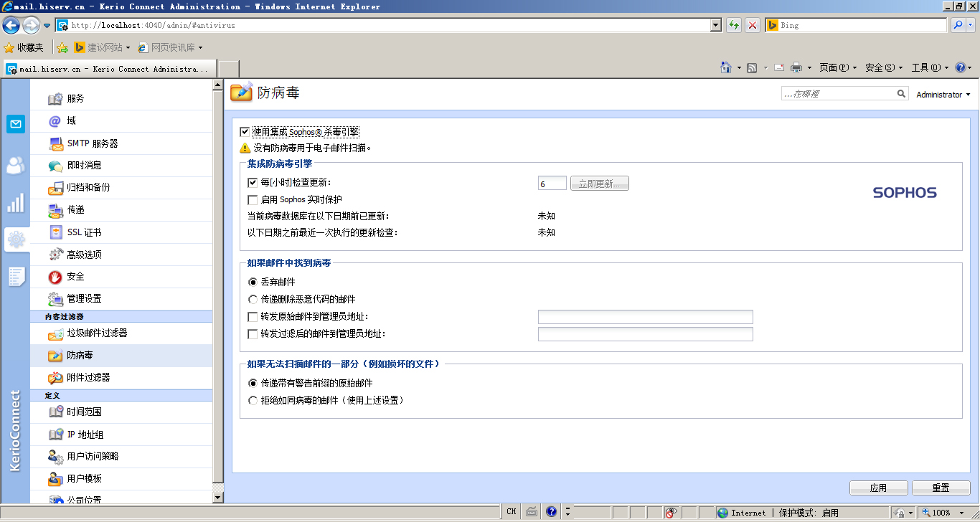
Task: Toggle 每[小时]检查更新 checkbox
Action: 253,183
